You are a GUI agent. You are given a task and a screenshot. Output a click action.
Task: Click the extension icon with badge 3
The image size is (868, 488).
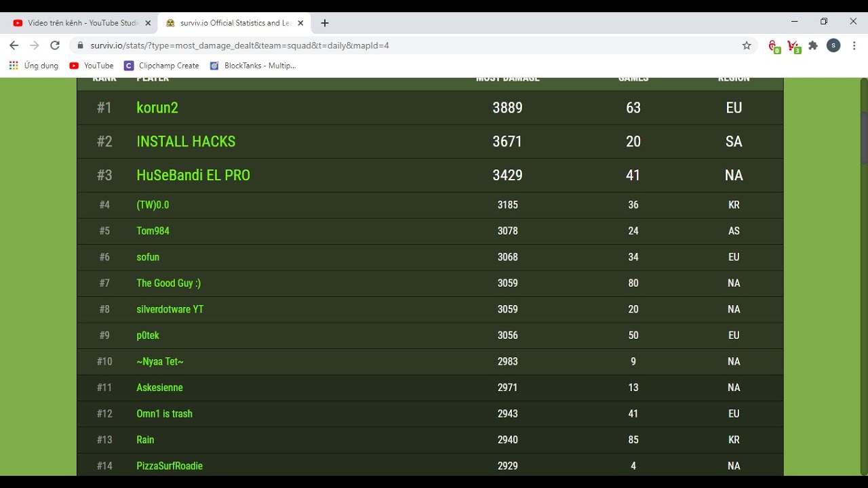[793, 46]
